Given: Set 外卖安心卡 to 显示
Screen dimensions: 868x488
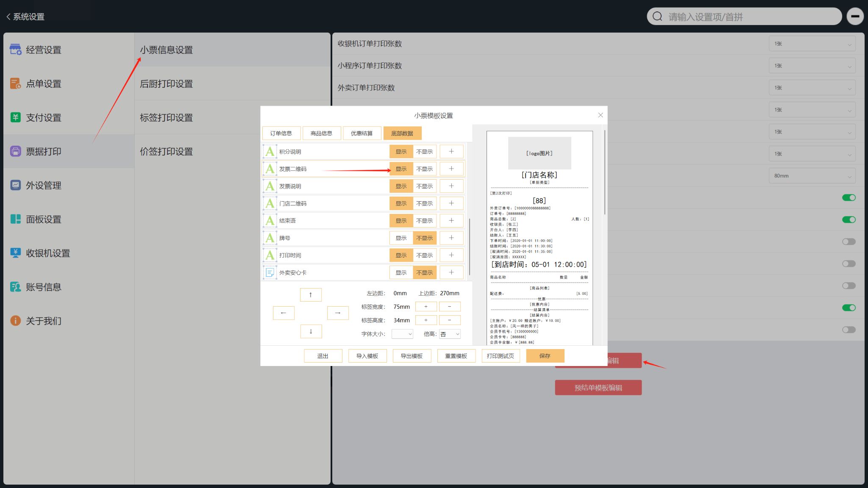Looking at the screenshot, I should 401,272.
